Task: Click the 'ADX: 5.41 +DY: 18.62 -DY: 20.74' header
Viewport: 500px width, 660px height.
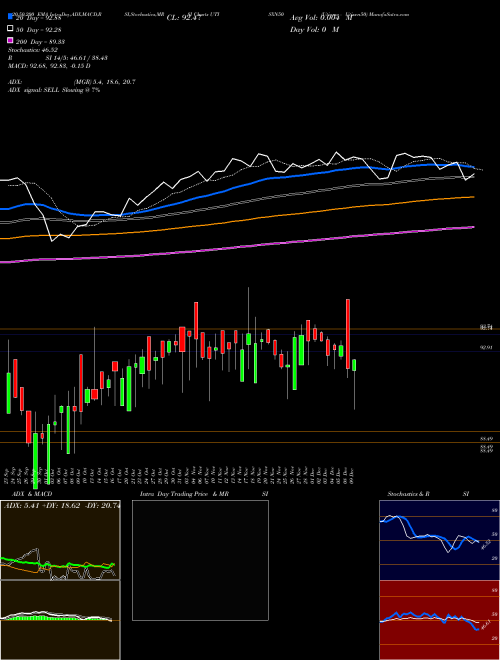Action: coord(62,505)
